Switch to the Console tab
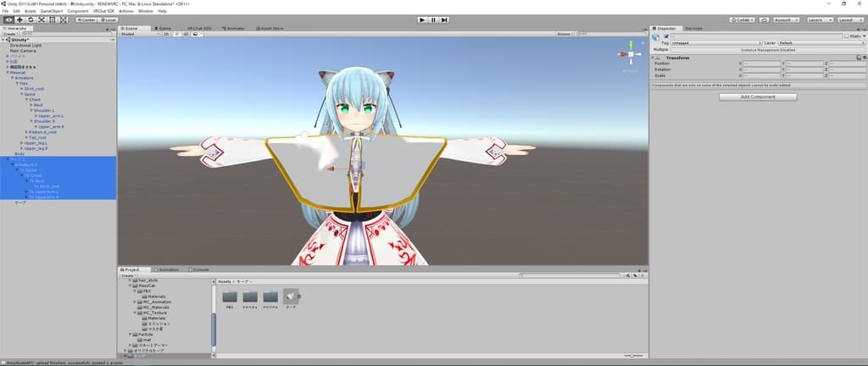Screen dimensions: 868x366 click(x=199, y=269)
